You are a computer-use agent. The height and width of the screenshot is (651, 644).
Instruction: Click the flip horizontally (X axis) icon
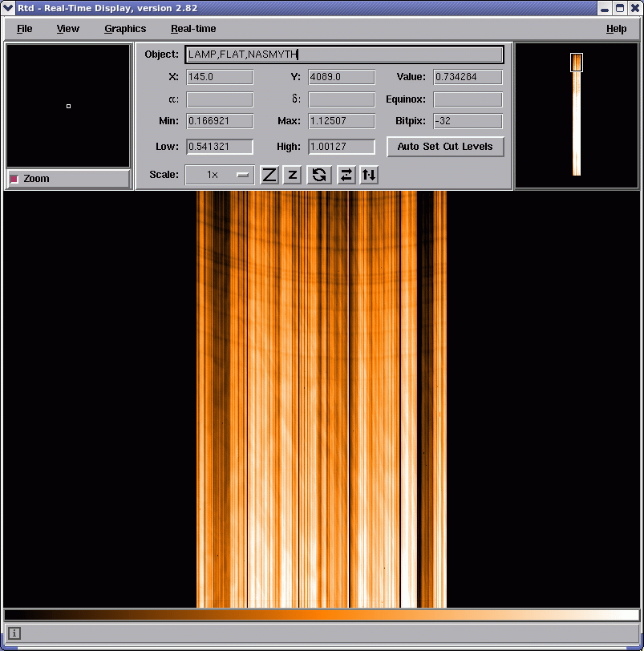[346, 175]
